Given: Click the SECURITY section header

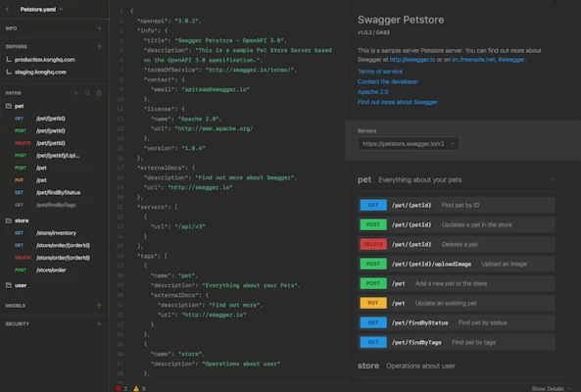Looking at the screenshot, I should [x=17, y=323].
